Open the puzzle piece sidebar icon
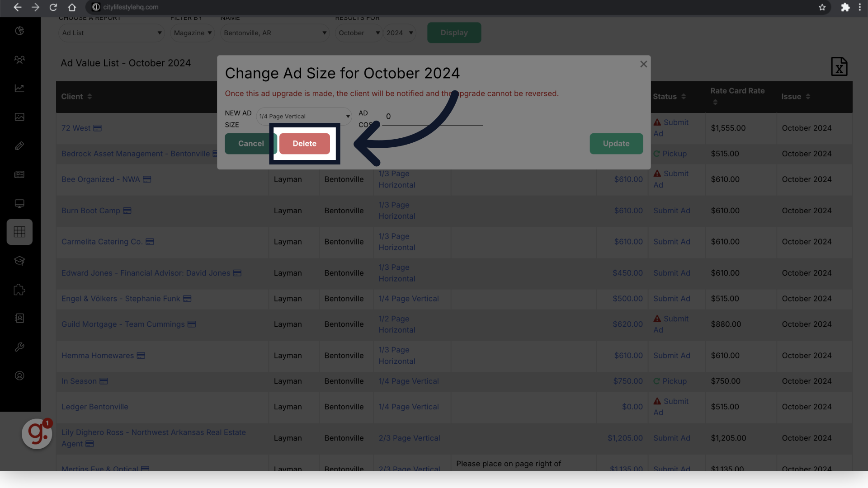 point(19,290)
